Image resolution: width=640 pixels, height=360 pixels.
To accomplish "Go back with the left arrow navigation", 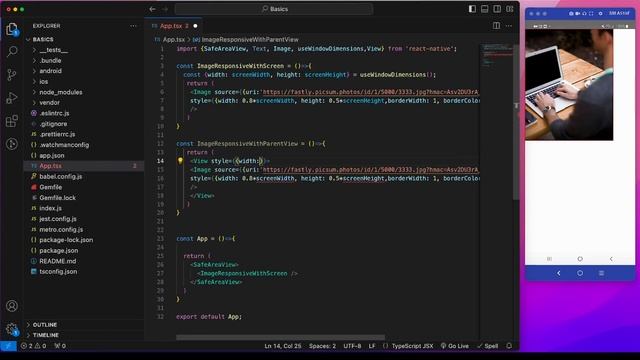I will pyautogui.click(x=152, y=9).
